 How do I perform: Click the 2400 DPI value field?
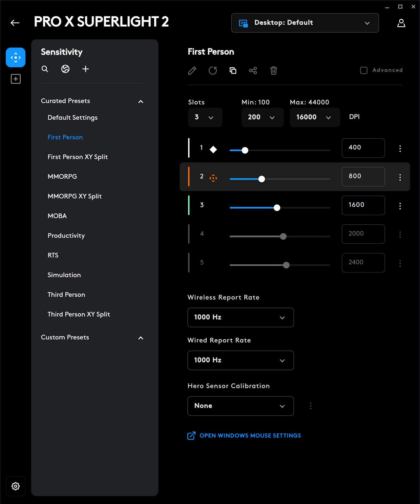[363, 263]
